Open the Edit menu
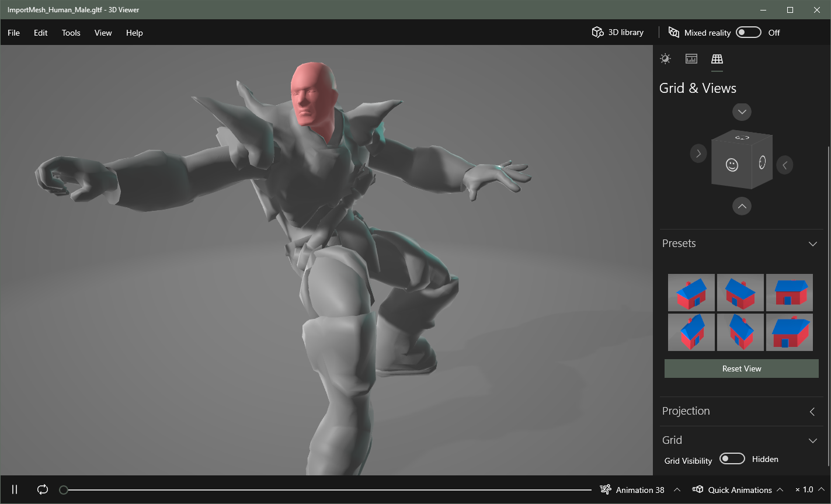 click(40, 33)
